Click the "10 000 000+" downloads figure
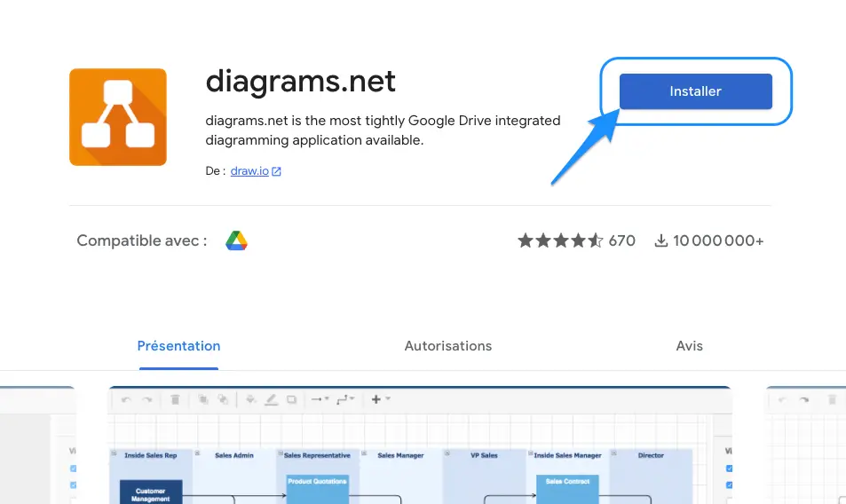The image size is (846, 504). (718, 240)
